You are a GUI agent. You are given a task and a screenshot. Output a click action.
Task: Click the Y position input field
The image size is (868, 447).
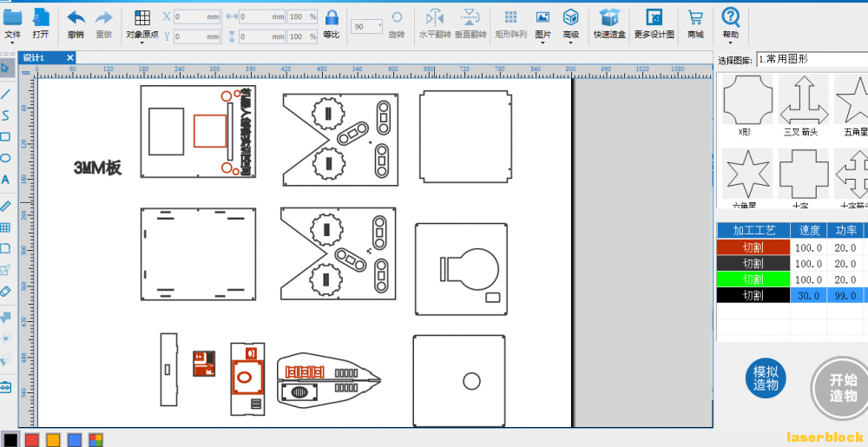(x=197, y=36)
